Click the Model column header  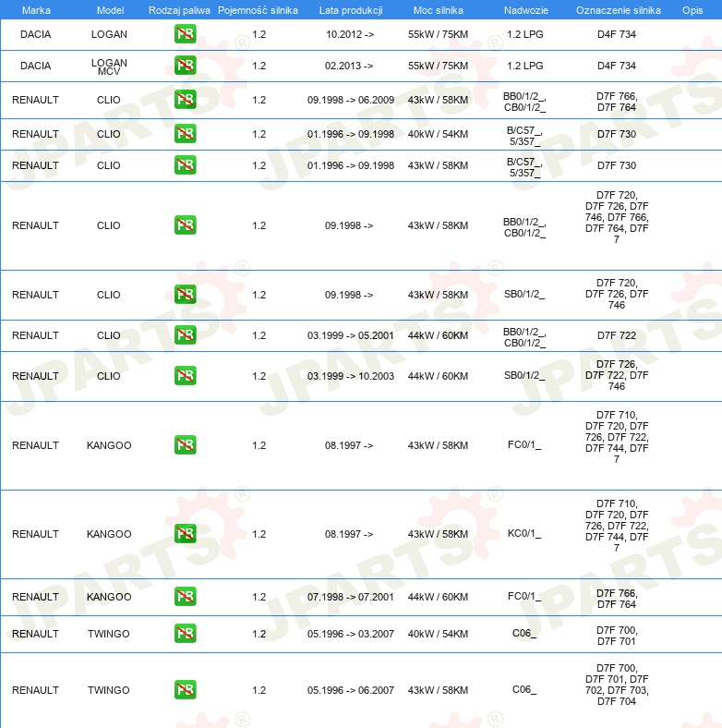click(x=110, y=10)
